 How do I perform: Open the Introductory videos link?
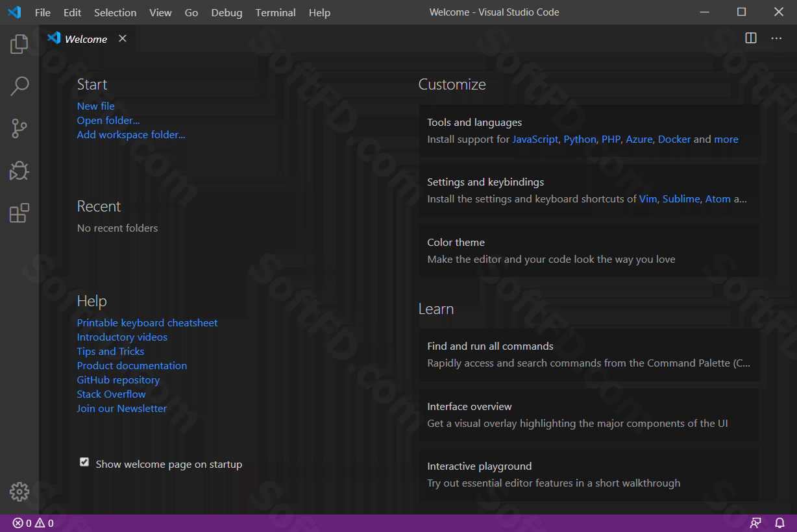(122, 337)
